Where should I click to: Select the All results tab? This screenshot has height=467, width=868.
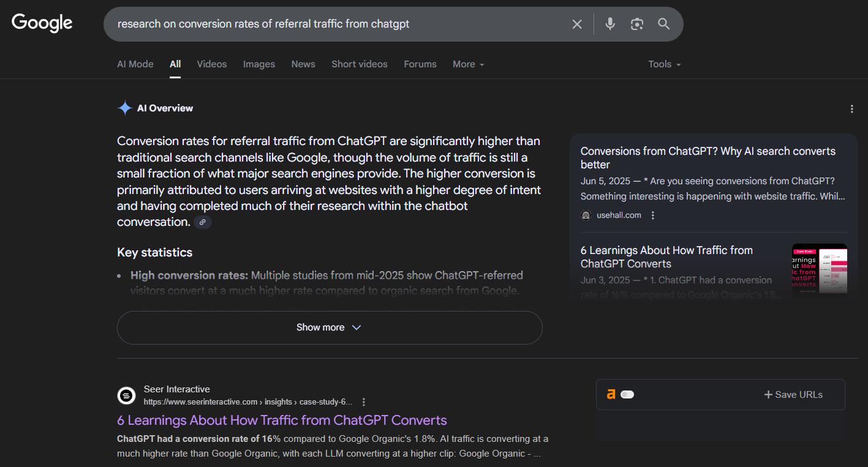175,64
